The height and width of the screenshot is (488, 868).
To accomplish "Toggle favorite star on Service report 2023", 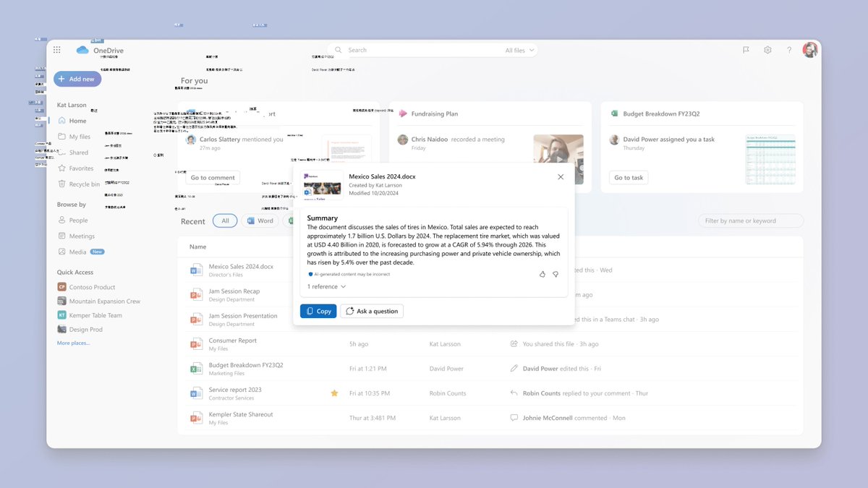I will [334, 393].
